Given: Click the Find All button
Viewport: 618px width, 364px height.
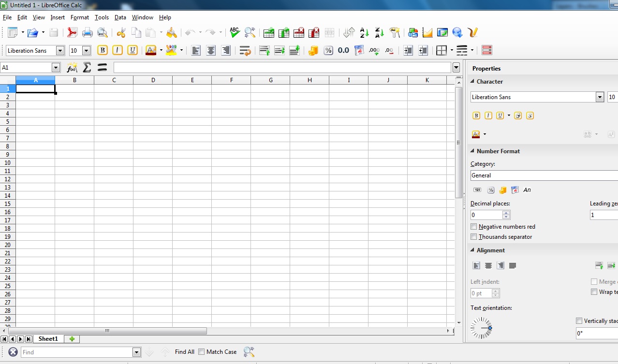Looking at the screenshot, I should click(x=184, y=352).
